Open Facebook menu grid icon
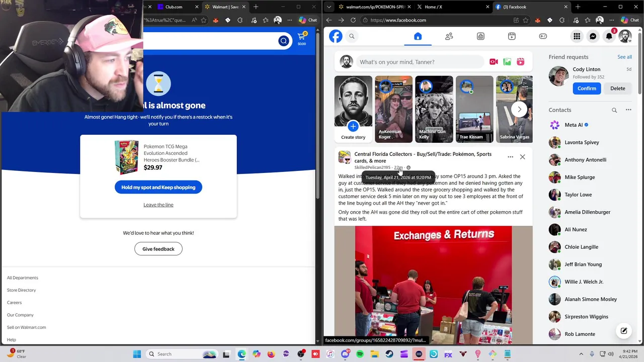 [577, 36]
